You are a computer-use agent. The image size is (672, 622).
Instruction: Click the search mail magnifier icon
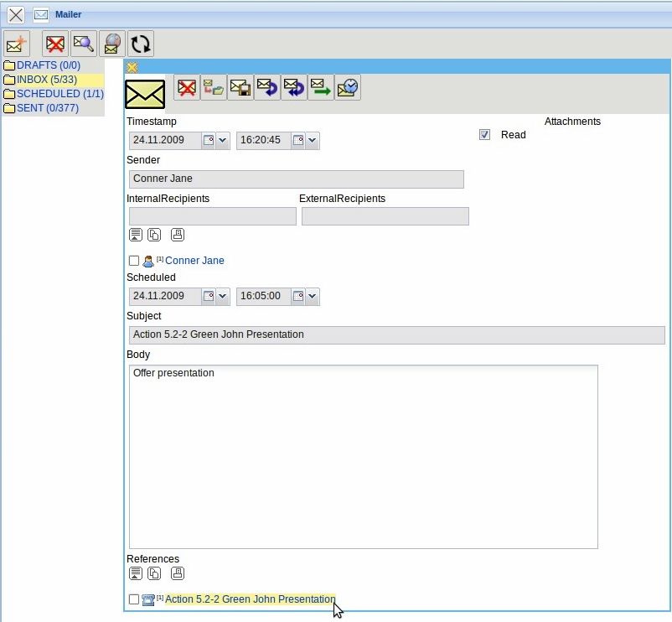pyautogui.click(x=83, y=44)
